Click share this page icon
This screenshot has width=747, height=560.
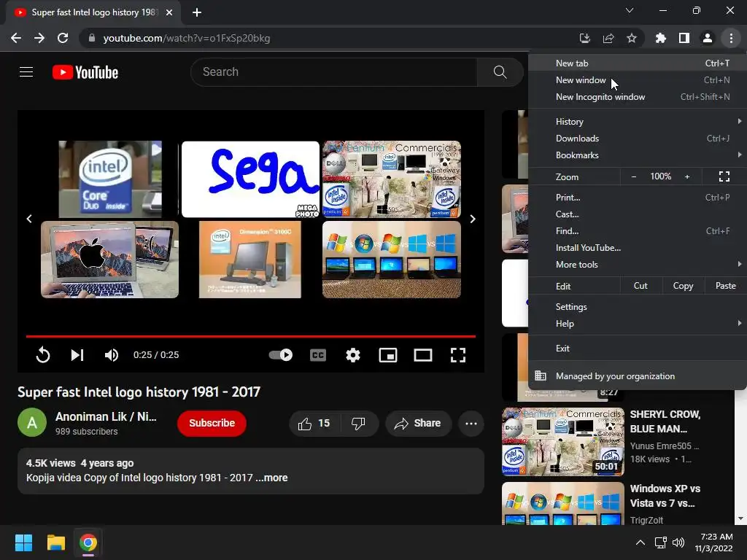tap(608, 38)
